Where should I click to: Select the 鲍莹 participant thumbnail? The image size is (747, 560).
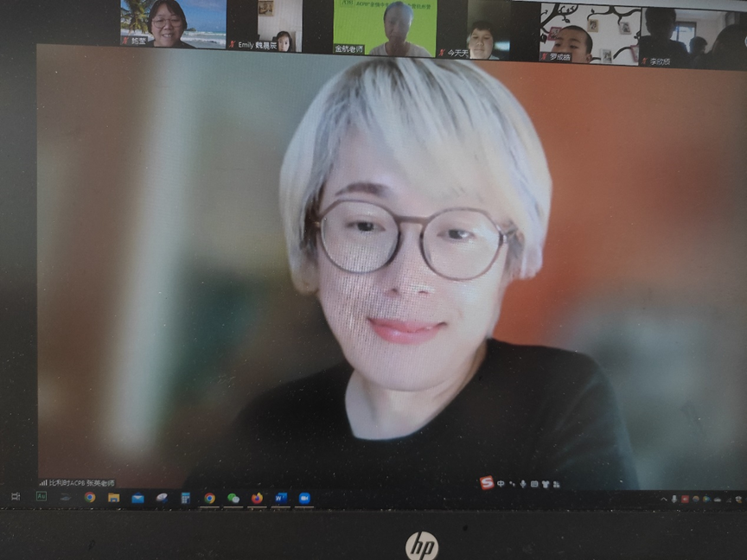click(x=174, y=24)
